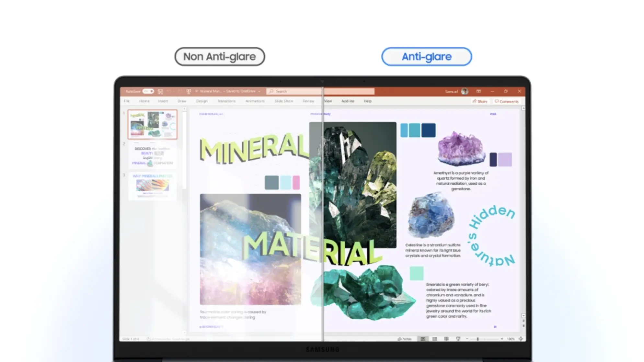
Task: Switch to the Draw ribbon tab
Action: pos(182,101)
